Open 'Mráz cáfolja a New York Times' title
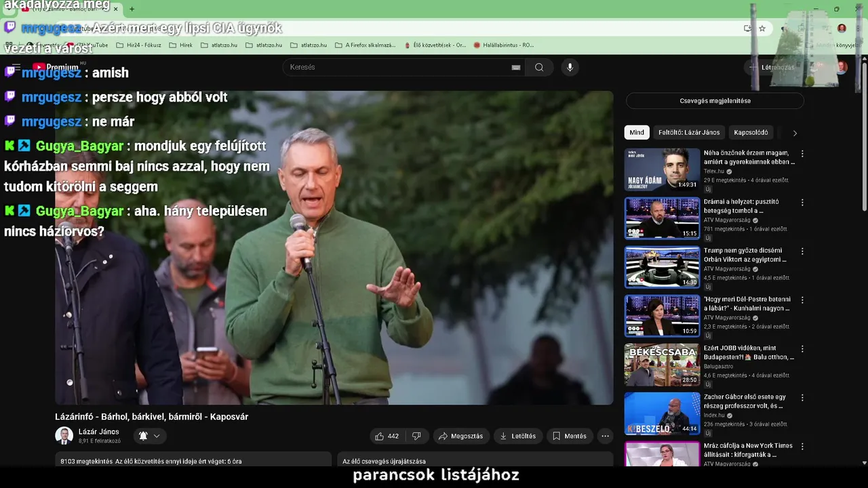This screenshot has height=488, width=868. click(749, 450)
